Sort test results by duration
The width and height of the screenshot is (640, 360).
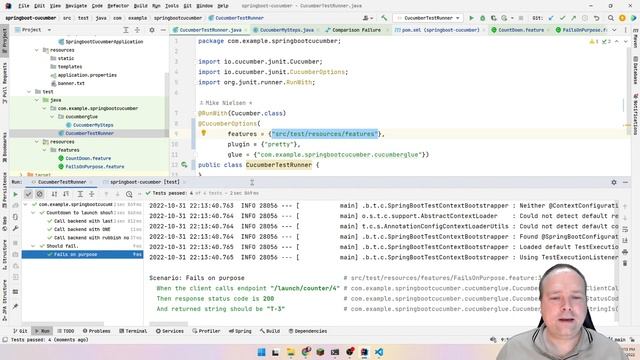66,194
